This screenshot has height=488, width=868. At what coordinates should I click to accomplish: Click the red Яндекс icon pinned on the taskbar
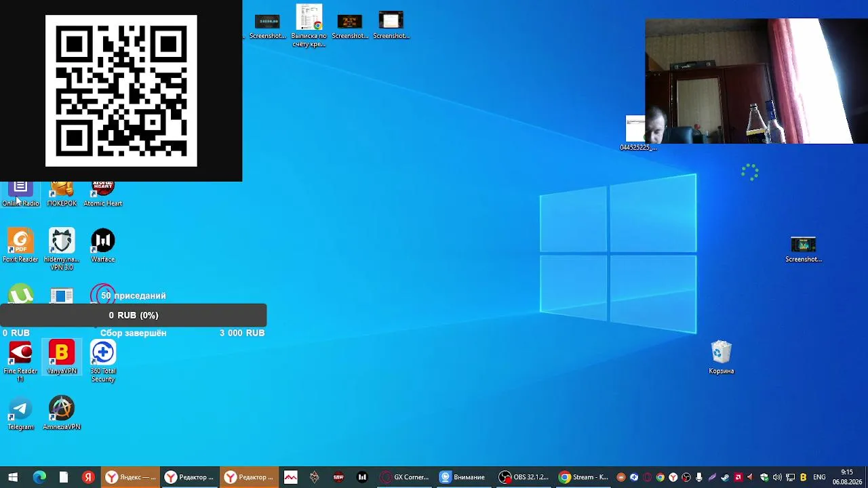[88, 477]
